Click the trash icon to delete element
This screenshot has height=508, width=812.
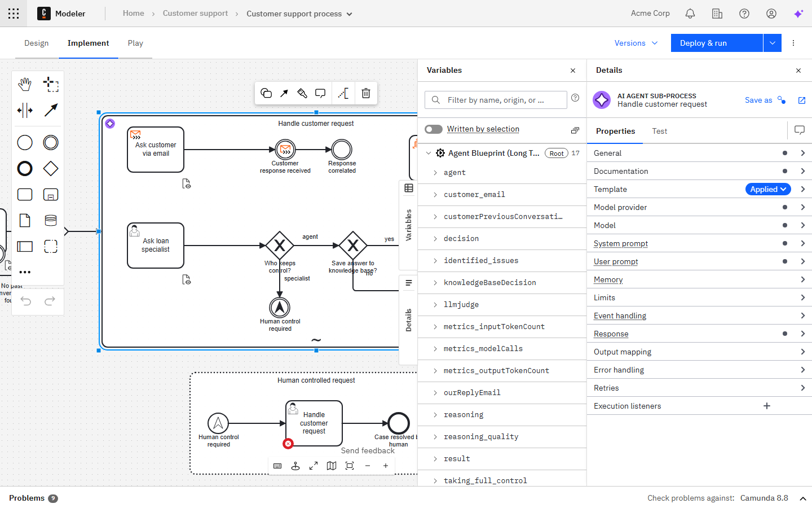[365, 93]
